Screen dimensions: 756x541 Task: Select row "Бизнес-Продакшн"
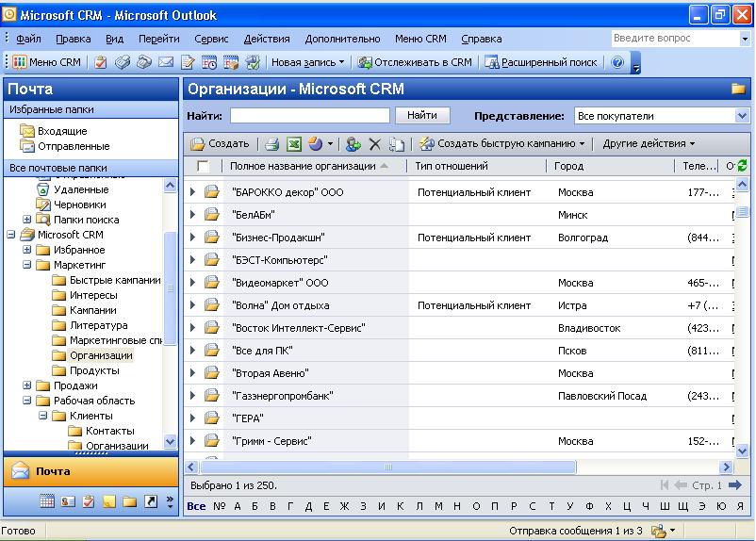[459, 238]
